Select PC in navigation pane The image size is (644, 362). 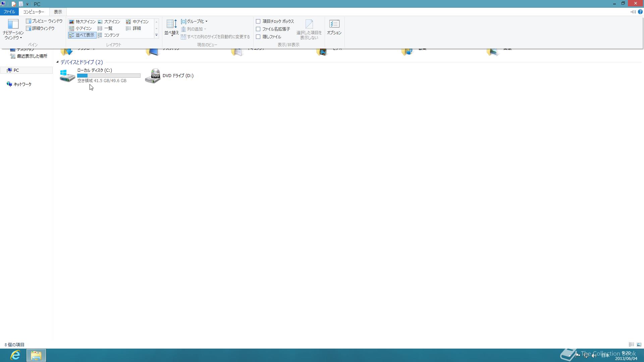[x=26, y=70]
